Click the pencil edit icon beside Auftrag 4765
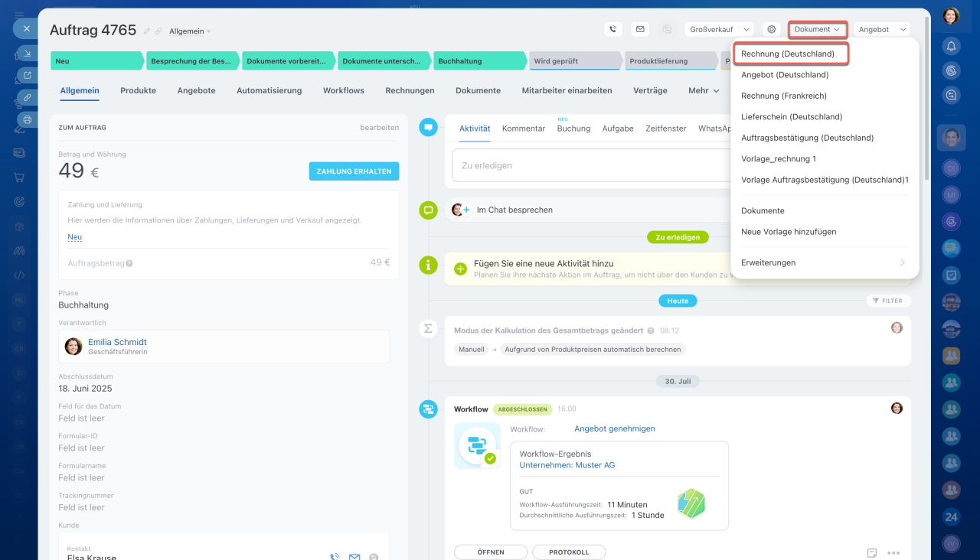The width and height of the screenshot is (980, 560). click(147, 31)
